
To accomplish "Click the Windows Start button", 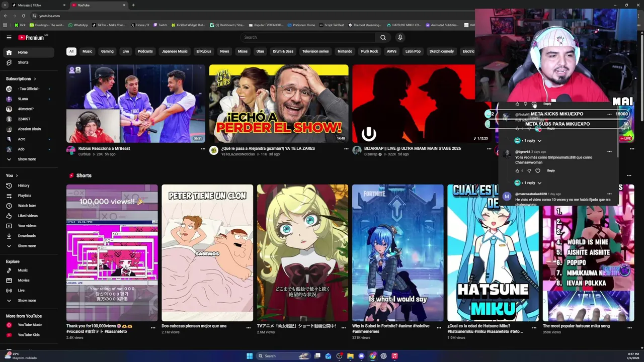I will coord(250,356).
